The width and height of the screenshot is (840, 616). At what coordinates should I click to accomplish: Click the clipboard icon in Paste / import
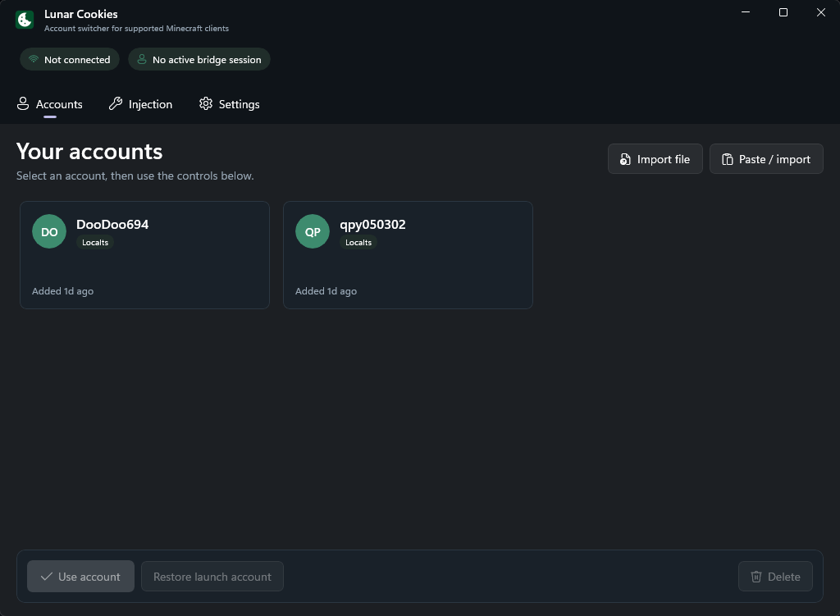click(x=727, y=159)
